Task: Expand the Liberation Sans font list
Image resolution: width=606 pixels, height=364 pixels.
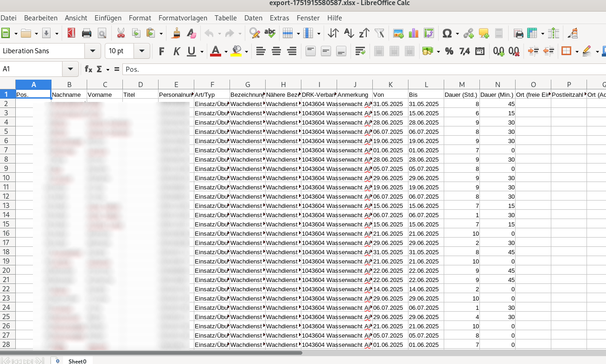Action: click(93, 51)
